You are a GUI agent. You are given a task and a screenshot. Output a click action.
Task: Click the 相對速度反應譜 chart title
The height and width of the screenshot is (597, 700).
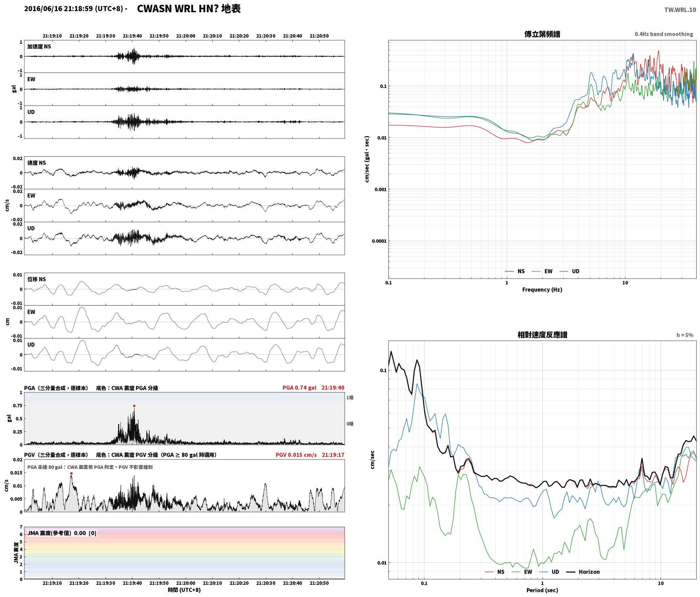coord(542,335)
